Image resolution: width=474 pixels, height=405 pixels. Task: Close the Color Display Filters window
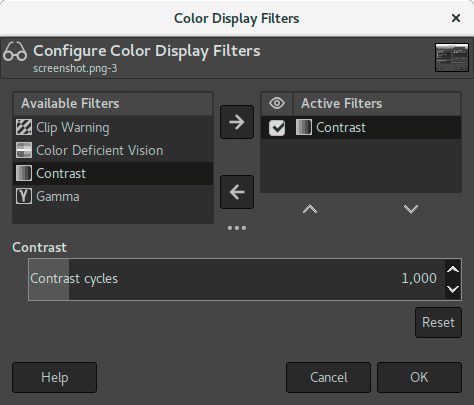(x=456, y=18)
